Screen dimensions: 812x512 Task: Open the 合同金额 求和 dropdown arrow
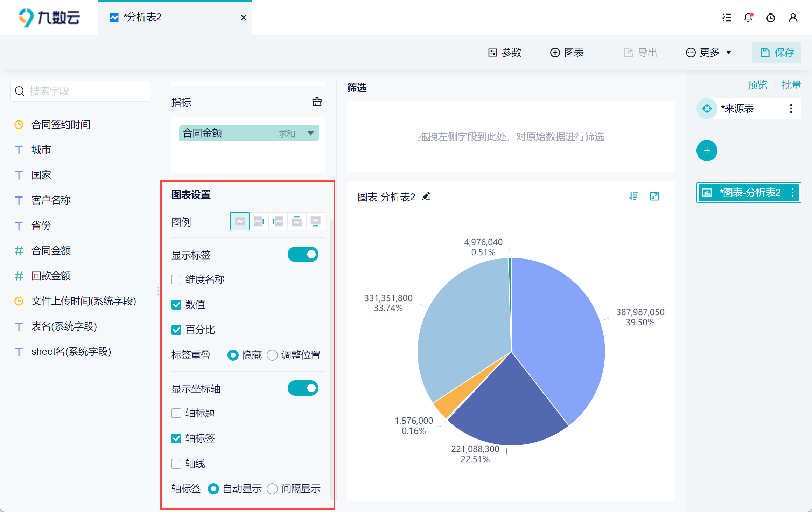click(x=310, y=133)
